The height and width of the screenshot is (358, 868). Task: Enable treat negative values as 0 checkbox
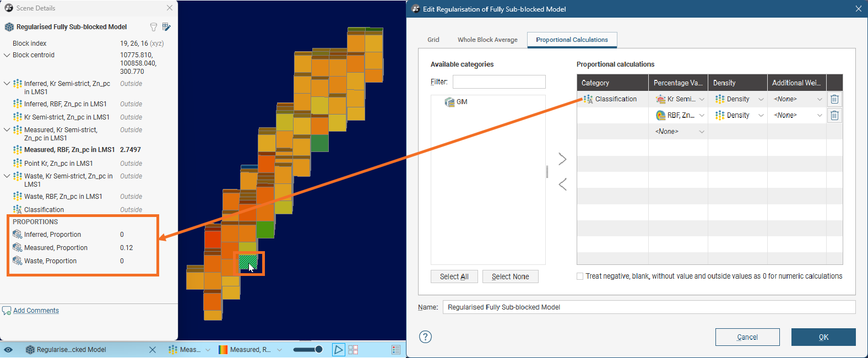click(580, 276)
